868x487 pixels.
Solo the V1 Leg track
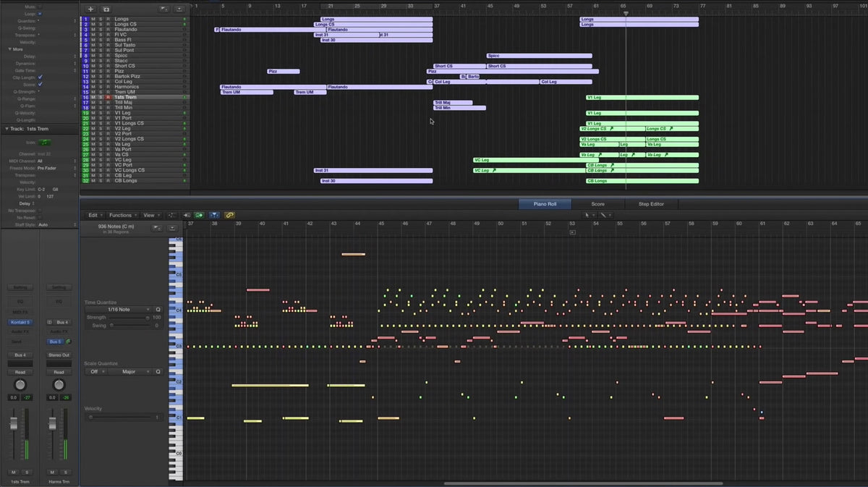[x=102, y=113]
